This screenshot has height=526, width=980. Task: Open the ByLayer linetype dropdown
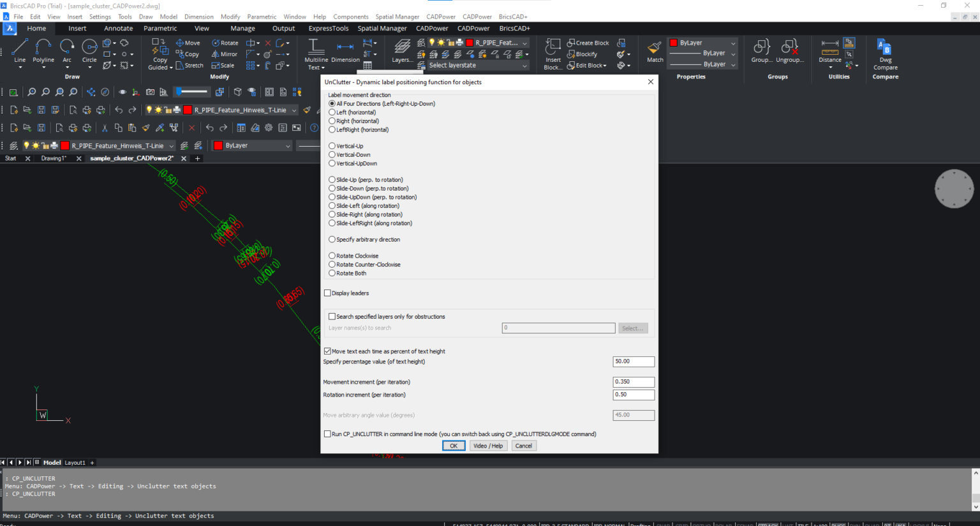(732, 52)
